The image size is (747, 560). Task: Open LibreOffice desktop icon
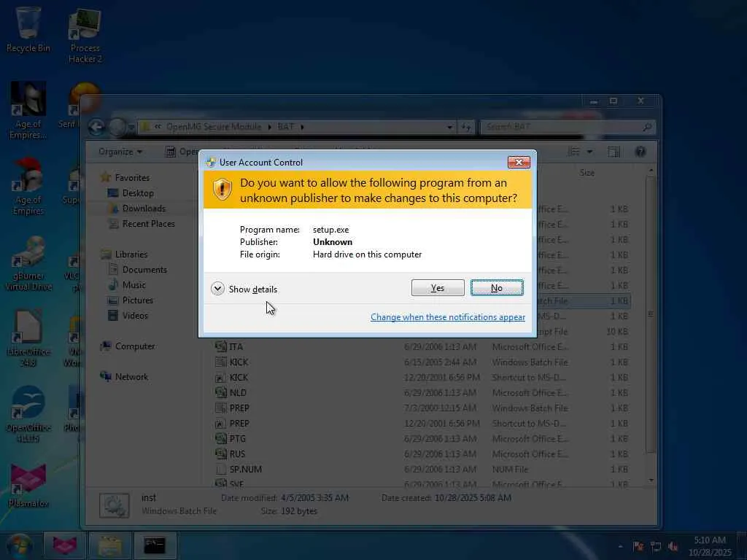pos(28,339)
